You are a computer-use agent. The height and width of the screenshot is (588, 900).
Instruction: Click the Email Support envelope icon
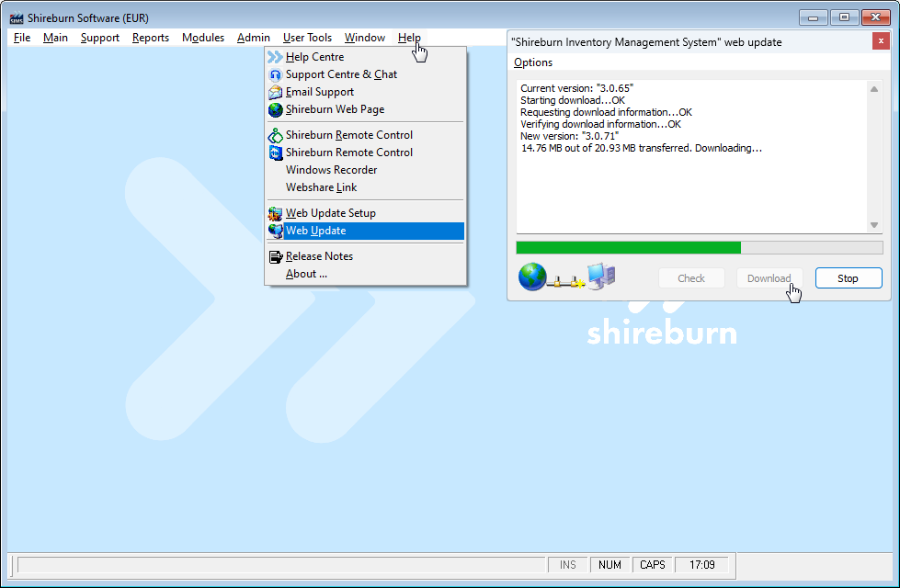(276, 92)
